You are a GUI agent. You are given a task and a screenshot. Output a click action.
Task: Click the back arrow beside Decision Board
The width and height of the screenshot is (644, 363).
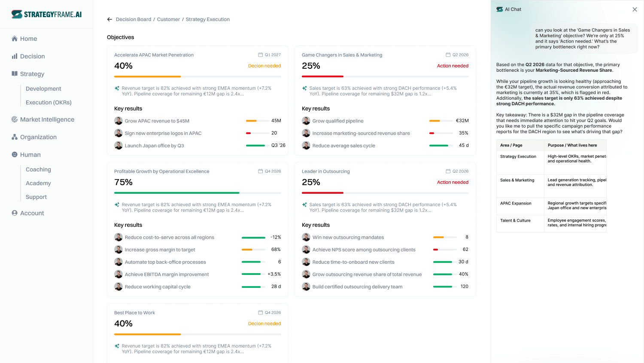109,19
